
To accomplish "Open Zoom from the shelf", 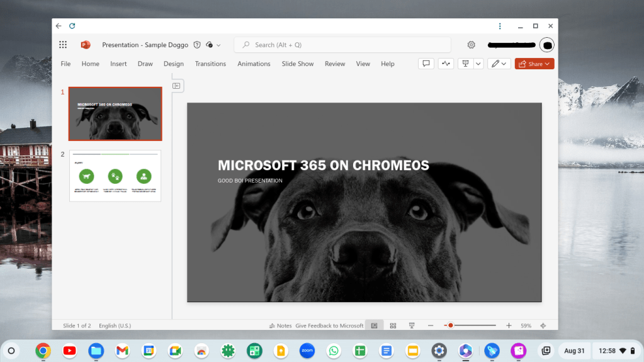I will 307,351.
